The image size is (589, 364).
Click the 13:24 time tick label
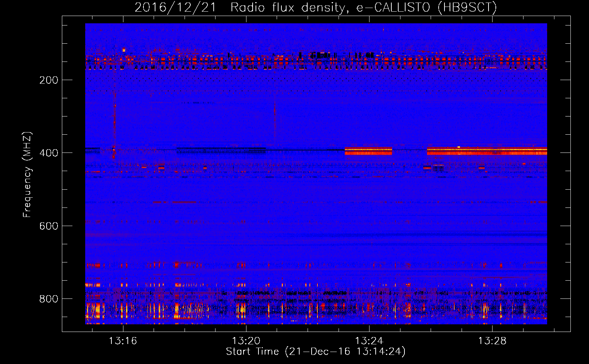(x=369, y=341)
